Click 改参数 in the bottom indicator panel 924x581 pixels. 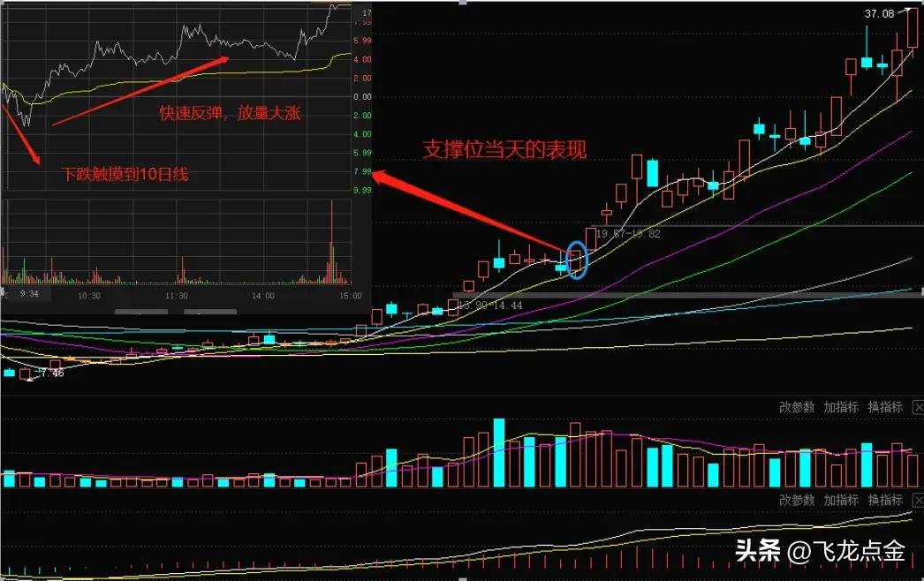click(796, 501)
